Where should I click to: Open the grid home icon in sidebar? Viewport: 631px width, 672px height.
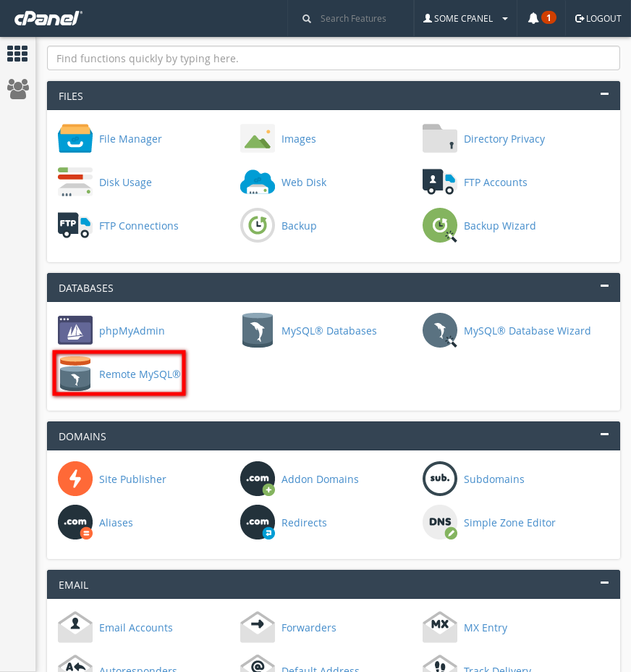(x=17, y=54)
